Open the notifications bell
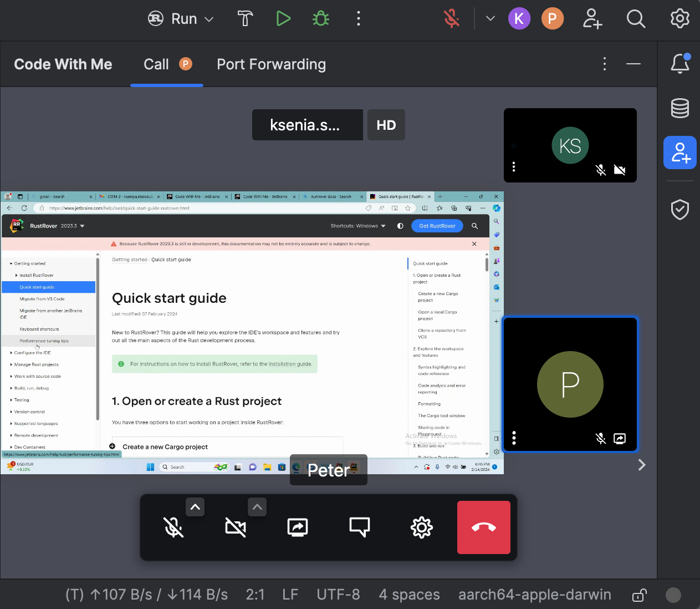This screenshot has height=609, width=700. click(x=680, y=63)
